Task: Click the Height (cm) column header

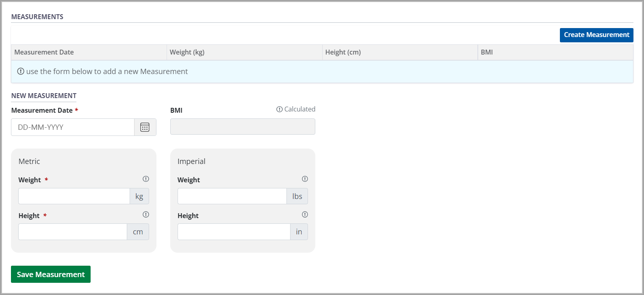Action: click(x=343, y=52)
